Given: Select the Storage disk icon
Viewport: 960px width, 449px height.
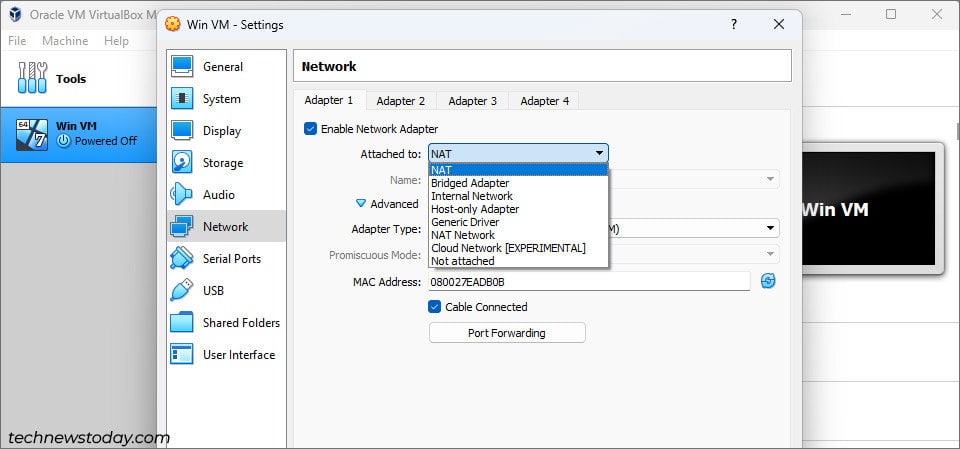Looking at the screenshot, I should (x=182, y=162).
